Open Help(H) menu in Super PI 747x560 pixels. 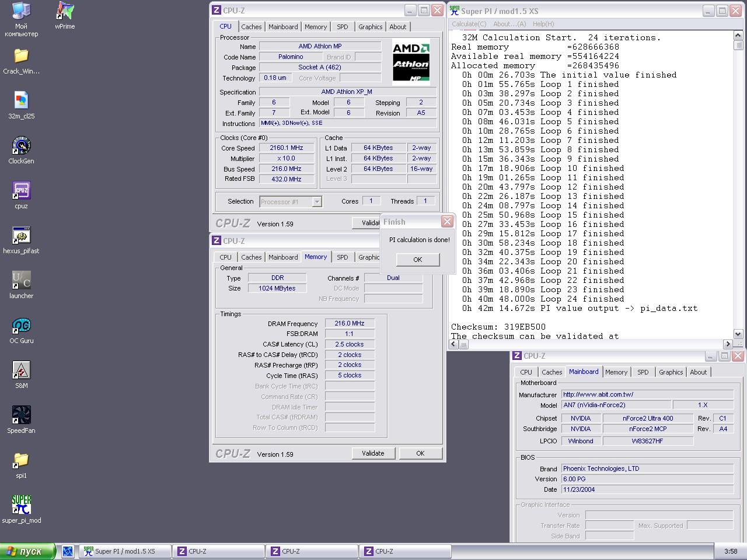point(543,24)
